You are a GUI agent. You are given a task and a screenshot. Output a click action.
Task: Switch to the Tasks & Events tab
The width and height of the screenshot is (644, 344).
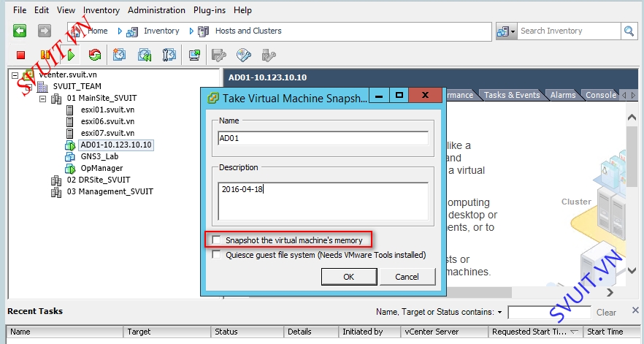click(512, 95)
